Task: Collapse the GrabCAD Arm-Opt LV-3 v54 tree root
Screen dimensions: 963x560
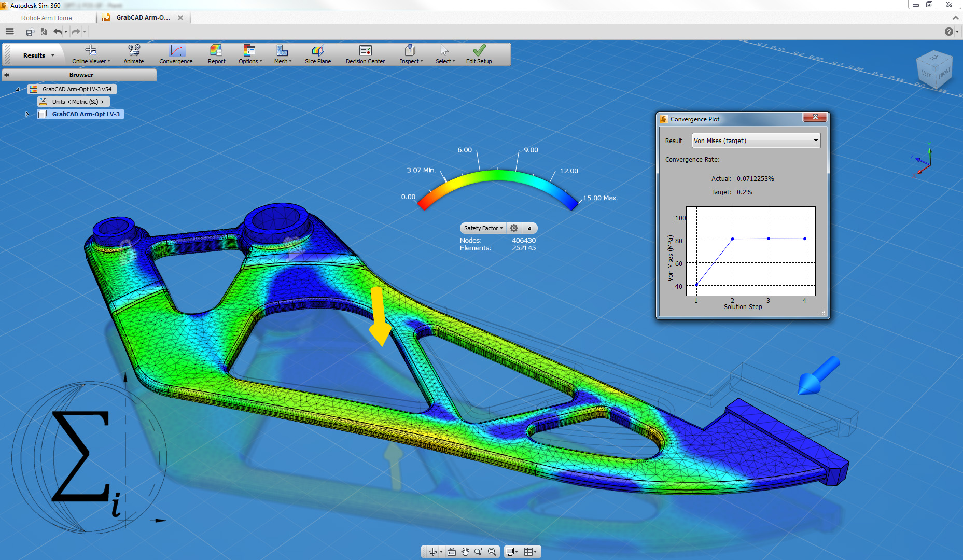Action: (18, 89)
